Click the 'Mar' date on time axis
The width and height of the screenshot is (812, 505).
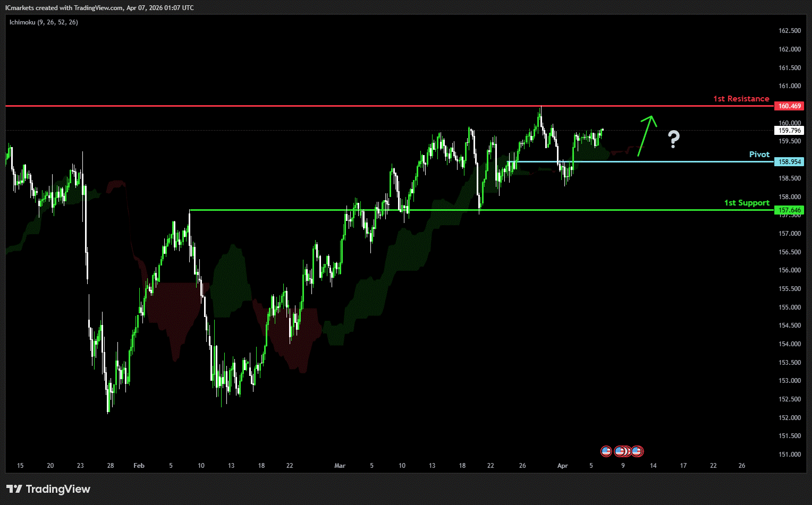coord(340,466)
